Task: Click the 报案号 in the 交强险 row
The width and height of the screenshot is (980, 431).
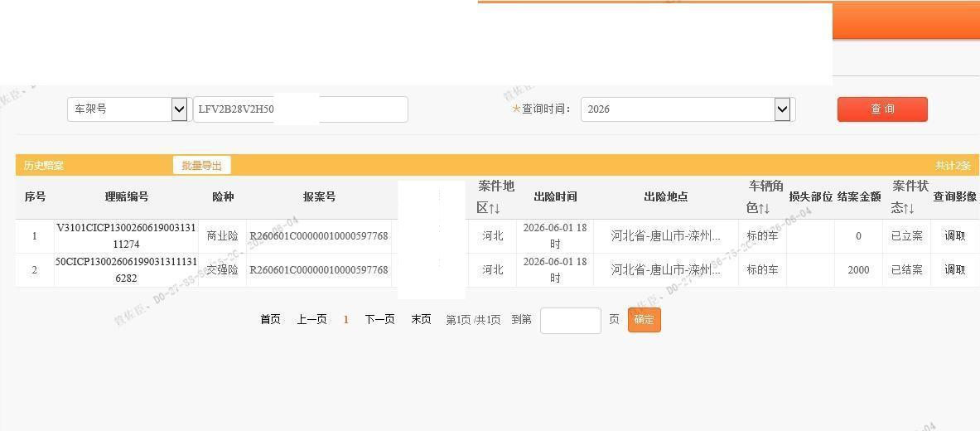Action: tap(319, 269)
